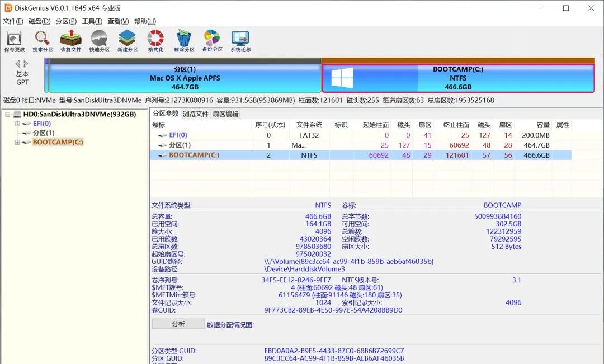
Task: Click the \Device\HarddiskVolume3 device path
Action: tap(304, 269)
